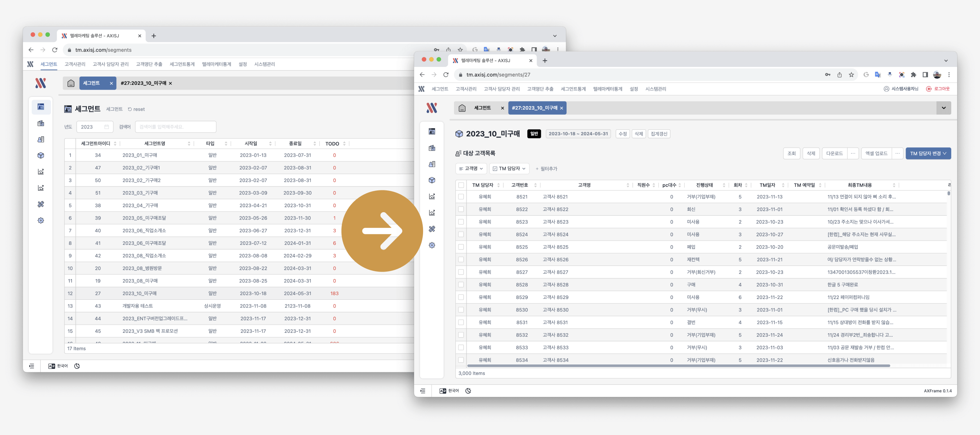Viewport: 980px width, 435px height.
Task: Open 고객사관리 menu in front window
Action: [466, 89]
